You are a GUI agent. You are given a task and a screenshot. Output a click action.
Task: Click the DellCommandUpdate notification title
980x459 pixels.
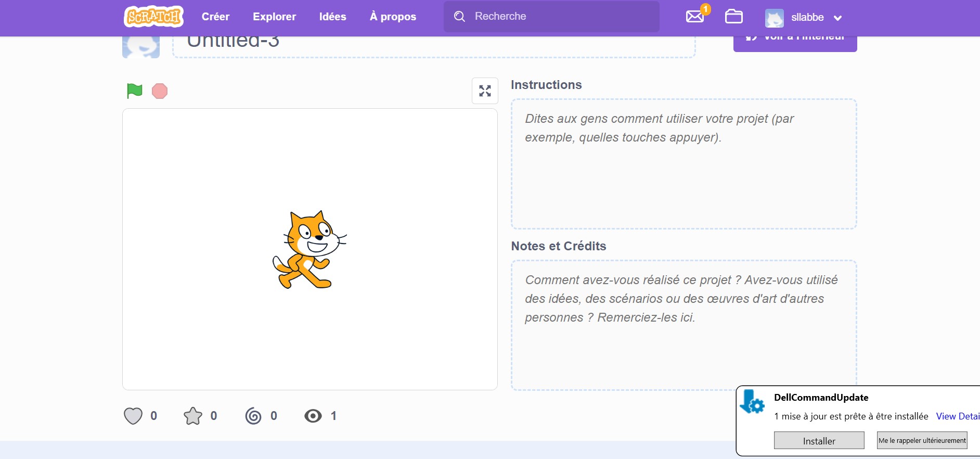point(821,398)
